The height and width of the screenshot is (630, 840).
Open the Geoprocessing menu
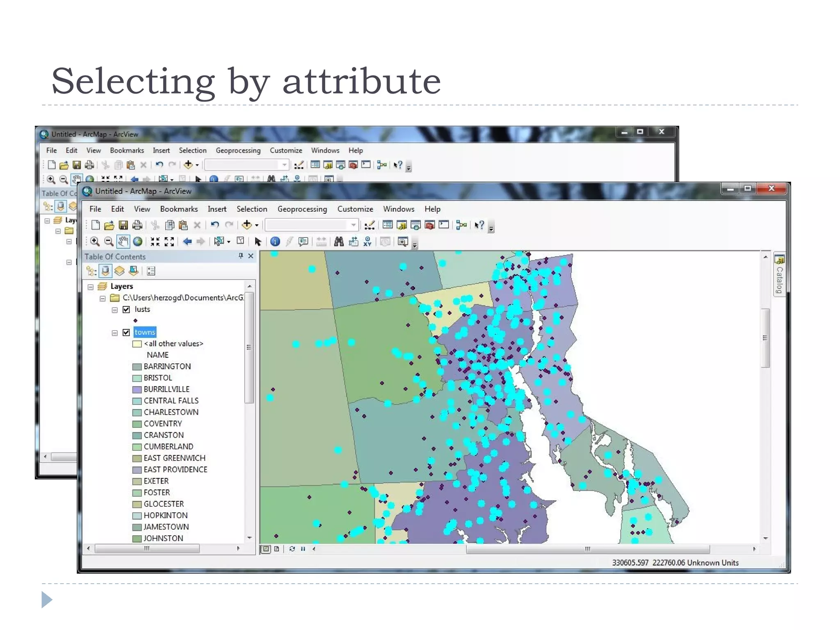302,209
